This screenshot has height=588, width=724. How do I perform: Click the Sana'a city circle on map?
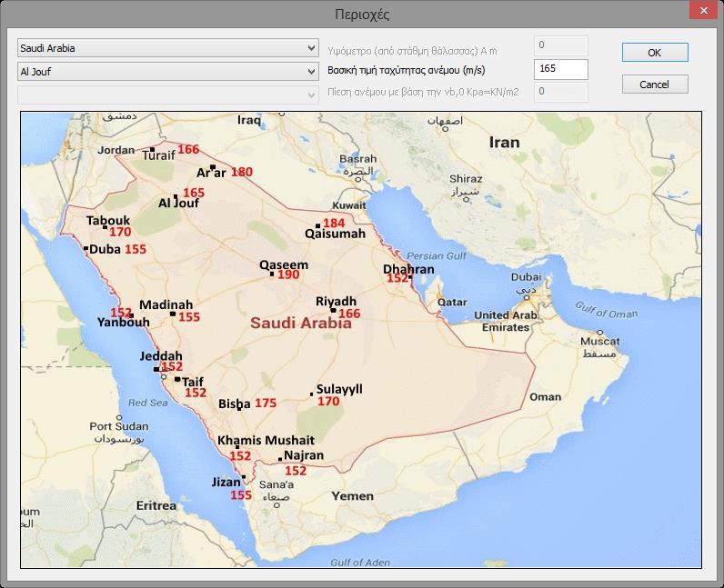point(277,505)
